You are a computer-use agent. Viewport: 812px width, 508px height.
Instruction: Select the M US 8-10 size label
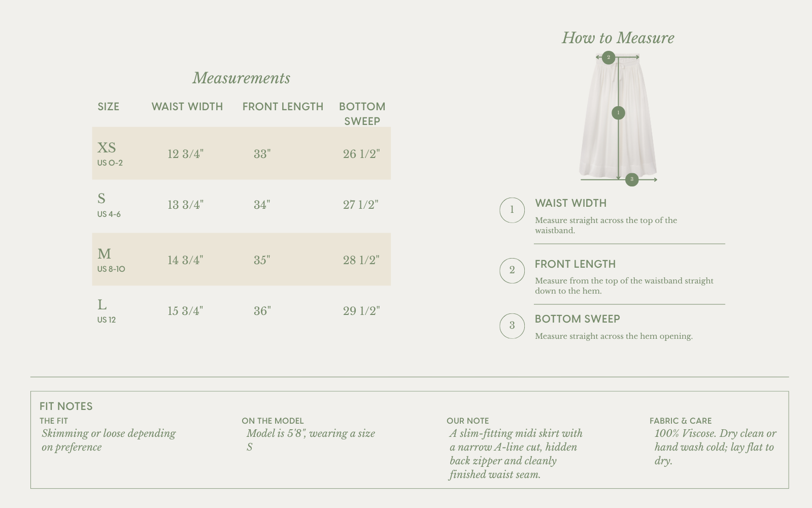click(x=111, y=260)
